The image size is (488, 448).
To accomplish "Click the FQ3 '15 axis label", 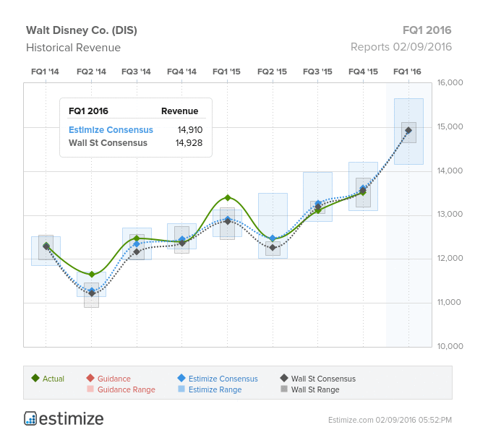I will [x=317, y=72].
